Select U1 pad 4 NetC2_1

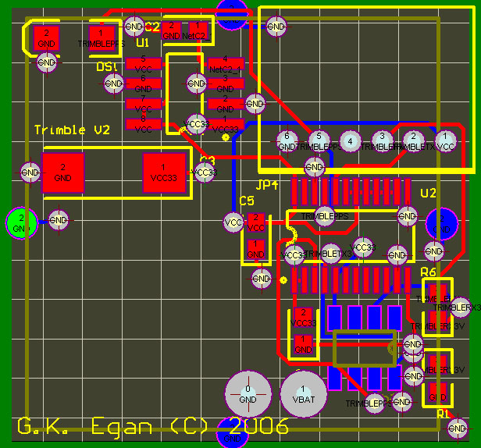coord(226,64)
